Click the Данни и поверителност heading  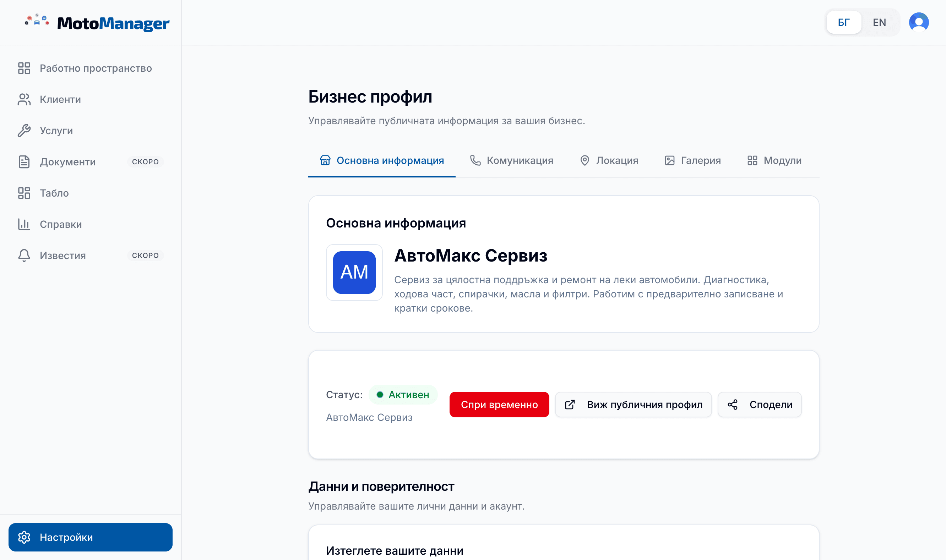[381, 487]
